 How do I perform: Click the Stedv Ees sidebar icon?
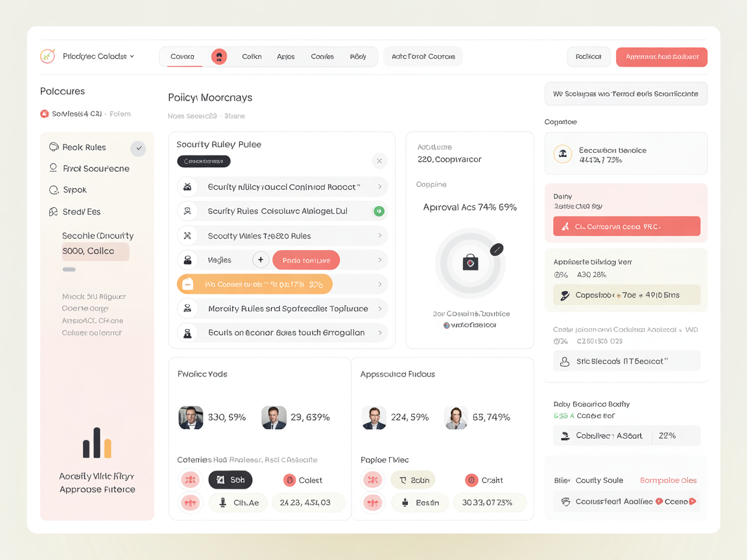[x=54, y=212]
